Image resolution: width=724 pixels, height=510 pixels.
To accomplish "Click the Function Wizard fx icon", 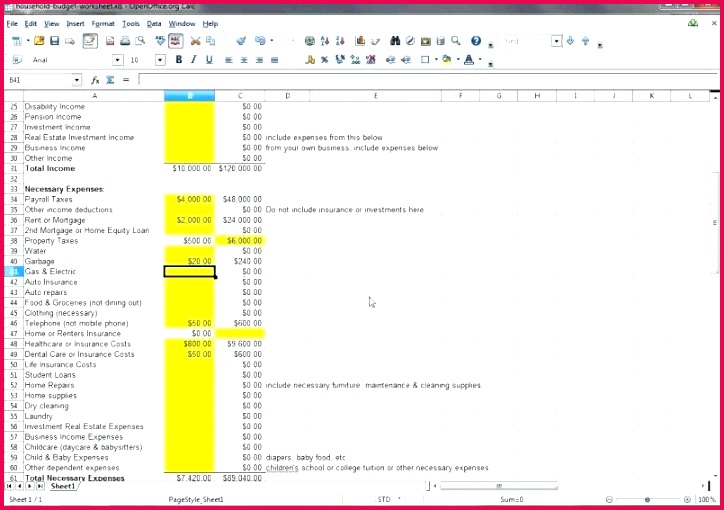I will coord(95,80).
